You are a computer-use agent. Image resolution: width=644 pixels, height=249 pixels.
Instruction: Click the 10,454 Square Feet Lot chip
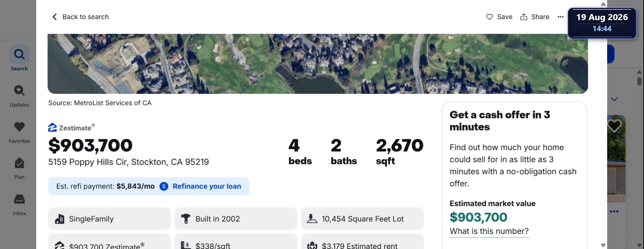coord(363,219)
